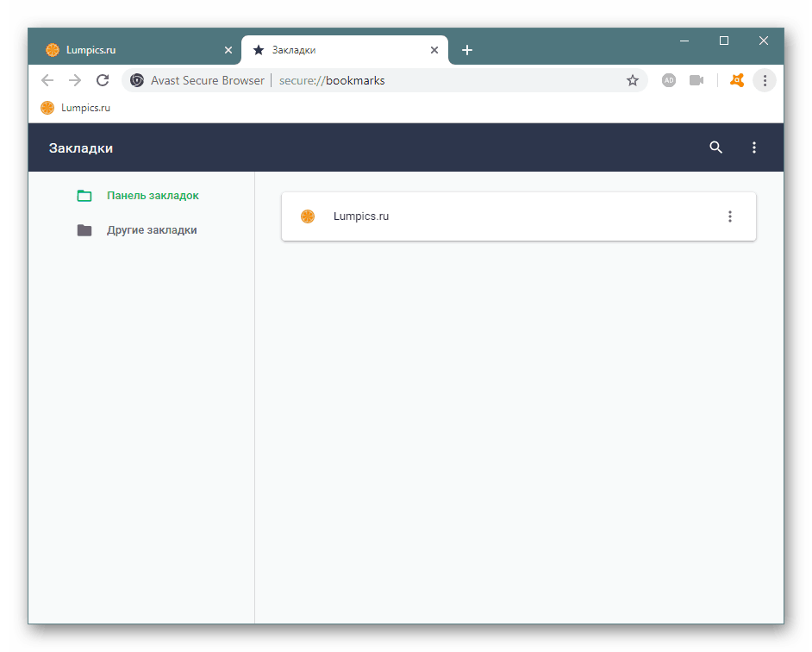Open Lumpics.ru from the bookmarks bar

tap(76, 108)
